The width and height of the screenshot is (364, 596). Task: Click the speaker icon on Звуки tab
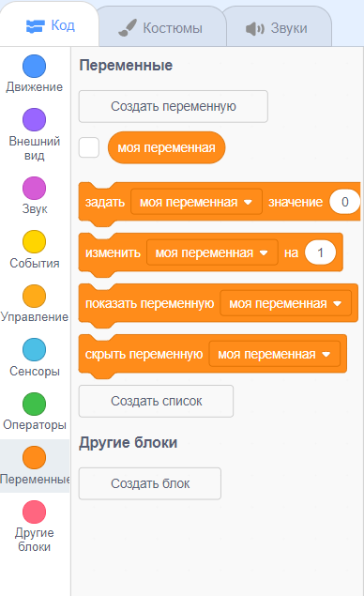254,28
